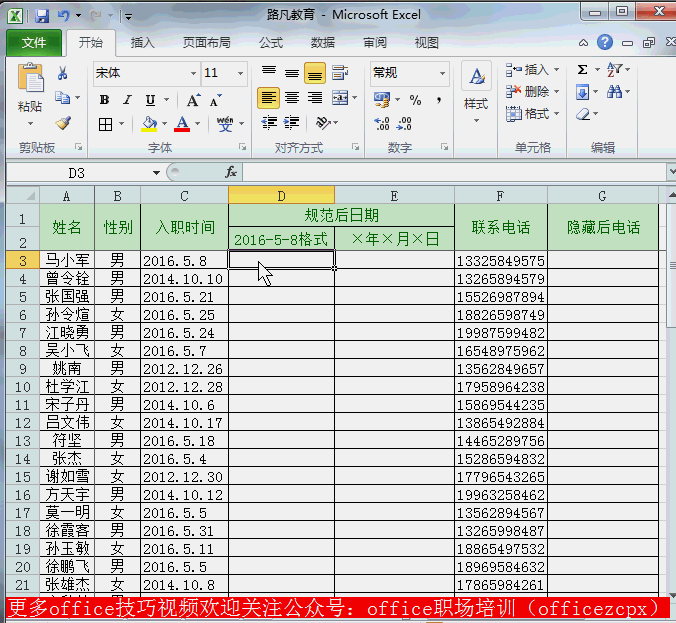Expand the font name dropdown showing 宋体
The width and height of the screenshot is (676, 623).
tap(193, 73)
